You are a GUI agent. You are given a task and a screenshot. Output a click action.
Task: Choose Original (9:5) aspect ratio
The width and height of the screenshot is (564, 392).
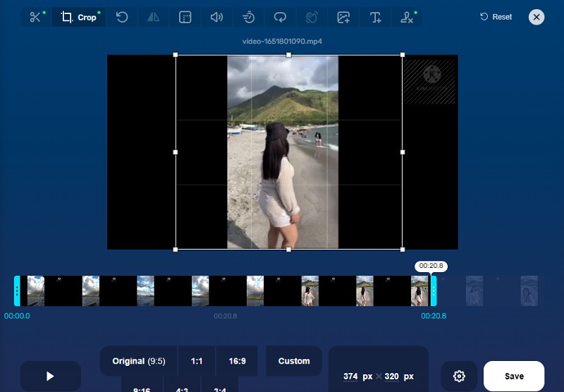coord(139,361)
